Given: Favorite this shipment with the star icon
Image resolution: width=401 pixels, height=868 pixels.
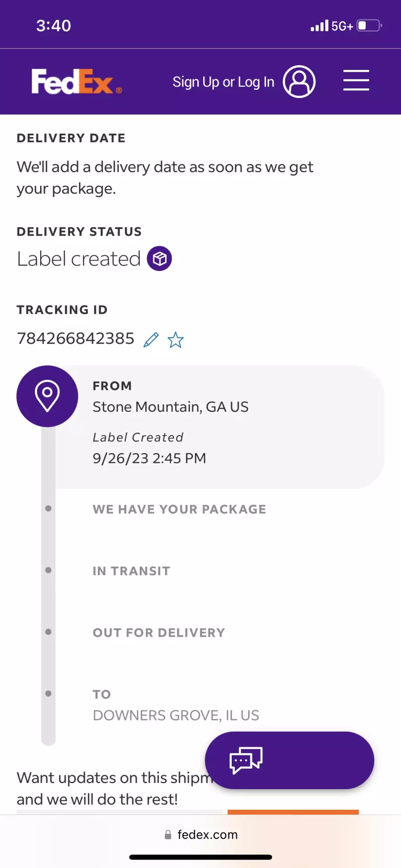Looking at the screenshot, I should (x=176, y=340).
